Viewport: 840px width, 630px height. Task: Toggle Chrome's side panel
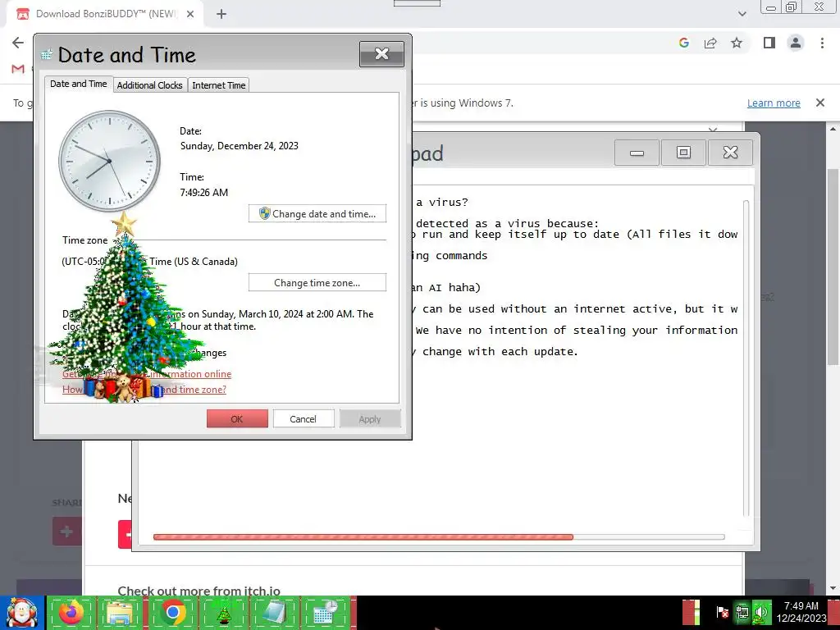pos(769,43)
